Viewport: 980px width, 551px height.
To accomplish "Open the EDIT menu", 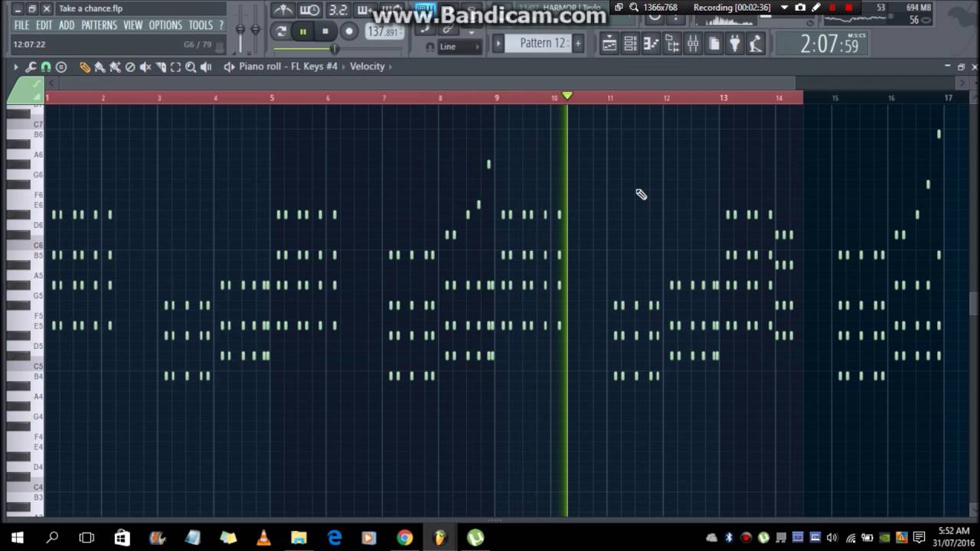I will 44,25.
